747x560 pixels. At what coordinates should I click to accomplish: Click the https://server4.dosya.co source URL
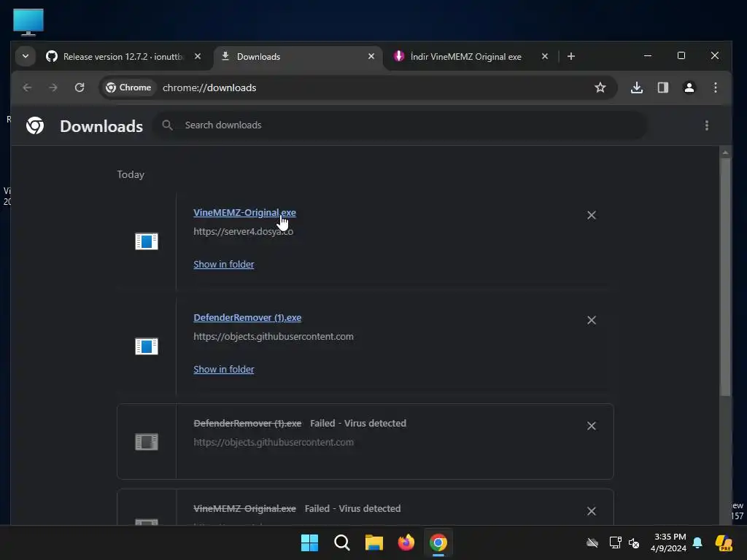243,231
